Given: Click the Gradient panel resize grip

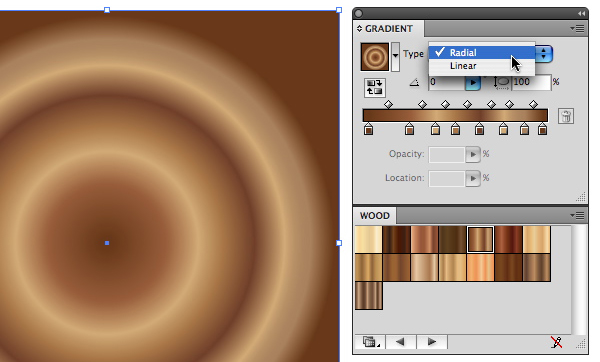Looking at the screenshot, I should point(581,197).
